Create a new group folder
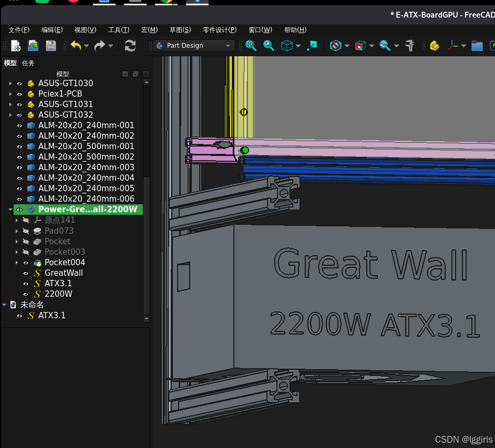 [477, 46]
